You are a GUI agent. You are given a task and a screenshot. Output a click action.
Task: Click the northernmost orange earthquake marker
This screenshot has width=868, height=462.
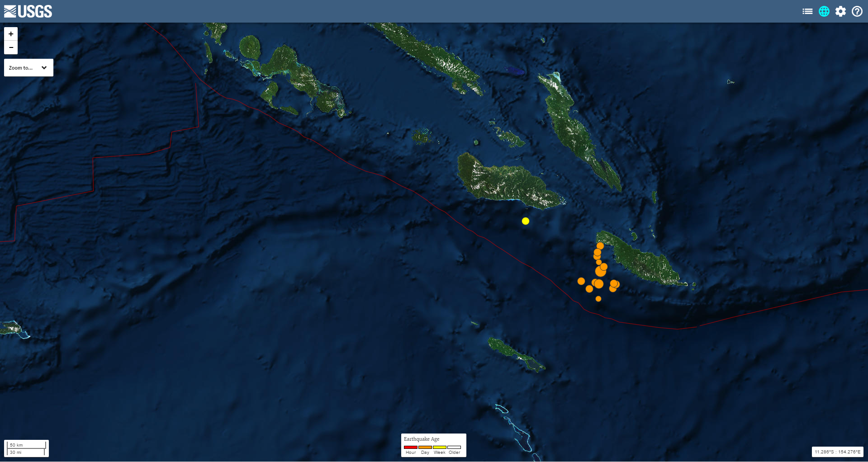point(600,246)
